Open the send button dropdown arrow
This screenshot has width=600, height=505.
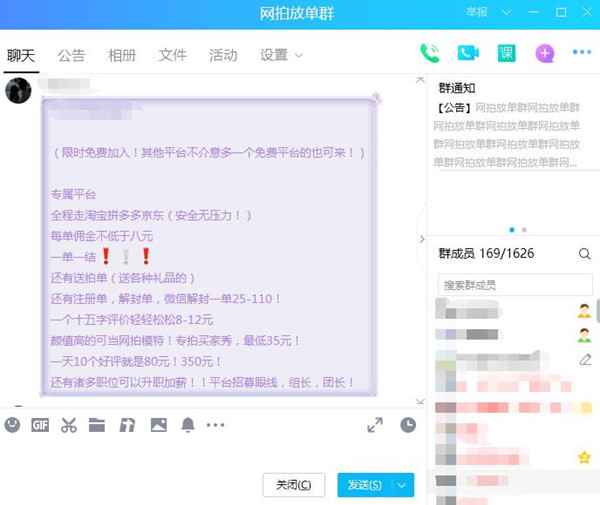coord(402,485)
